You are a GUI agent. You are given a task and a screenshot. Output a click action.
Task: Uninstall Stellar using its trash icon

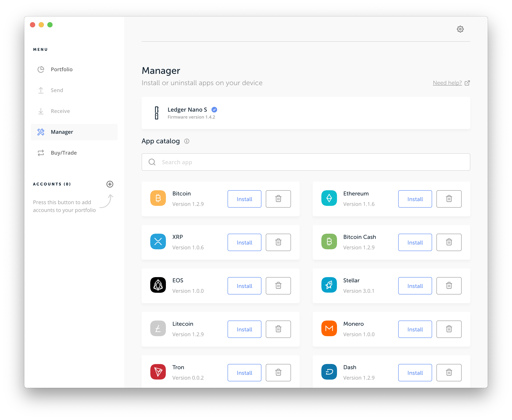tap(449, 286)
